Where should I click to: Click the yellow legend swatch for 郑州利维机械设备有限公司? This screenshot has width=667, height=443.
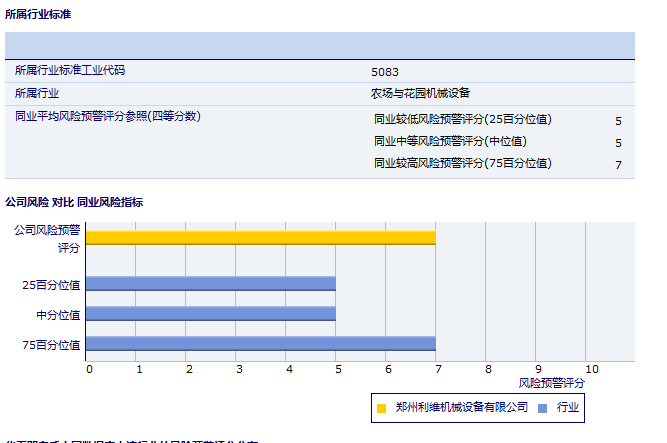click(382, 408)
